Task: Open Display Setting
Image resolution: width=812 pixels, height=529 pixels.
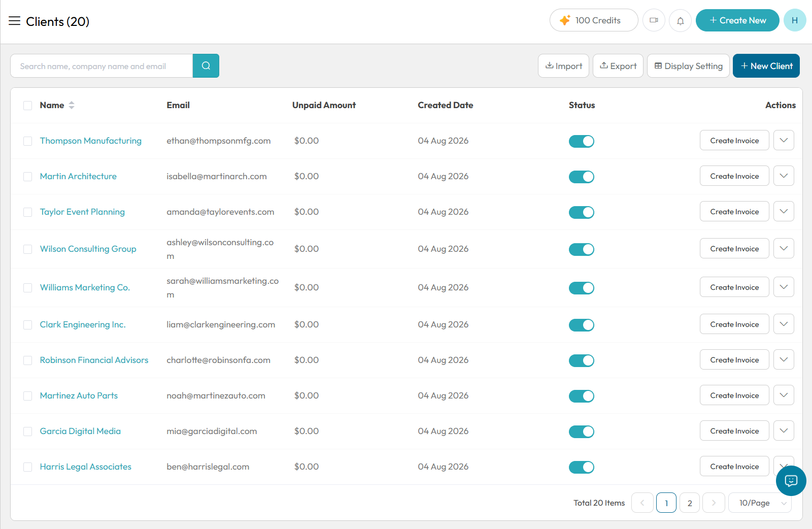Action: pyautogui.click(x=688, y=66)
